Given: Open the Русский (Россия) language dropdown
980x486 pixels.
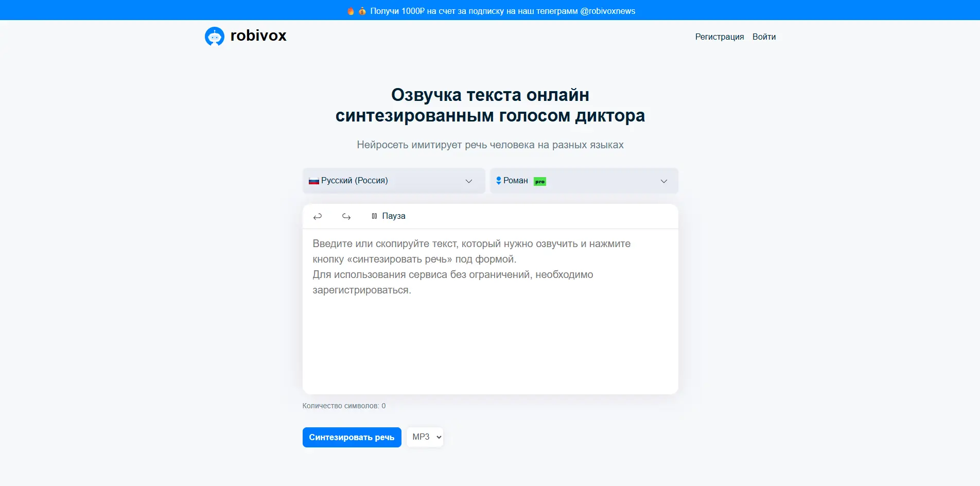Looking at the screenshot, I should coord(393,181).
